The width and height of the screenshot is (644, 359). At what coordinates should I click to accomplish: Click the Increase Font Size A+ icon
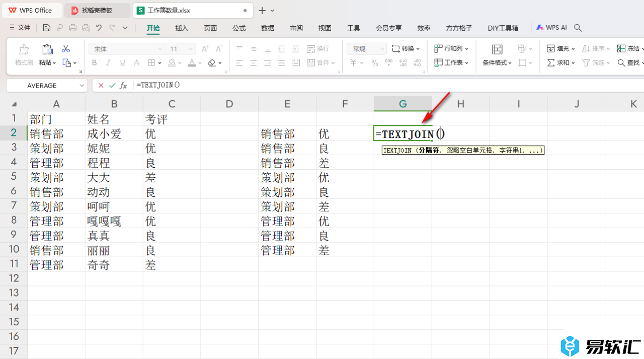(205, 49)
